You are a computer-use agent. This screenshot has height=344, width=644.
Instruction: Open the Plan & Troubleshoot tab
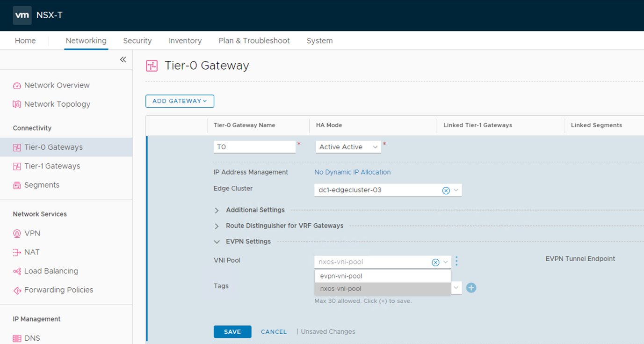(x=254, y=41)
